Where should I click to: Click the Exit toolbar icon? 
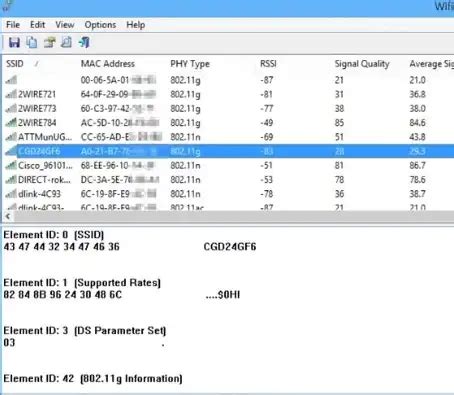(84, 42)
